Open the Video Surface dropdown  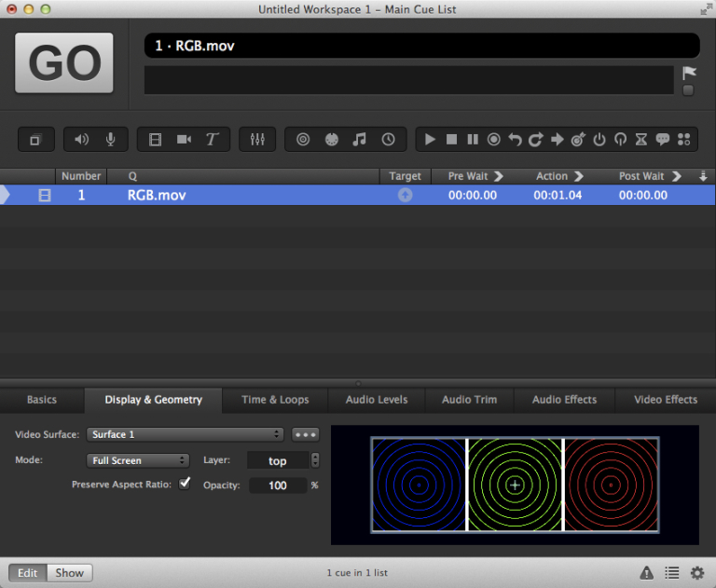click(x=185, y=434)
